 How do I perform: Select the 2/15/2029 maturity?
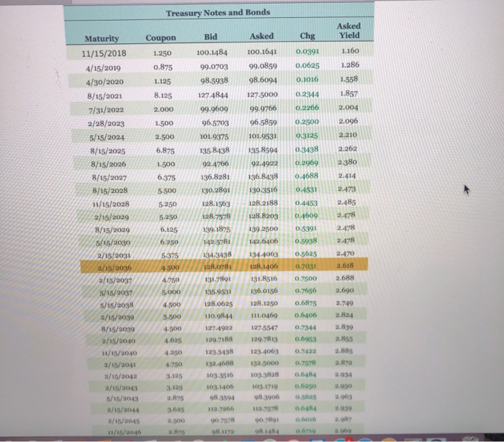click(x=112, y=217)
